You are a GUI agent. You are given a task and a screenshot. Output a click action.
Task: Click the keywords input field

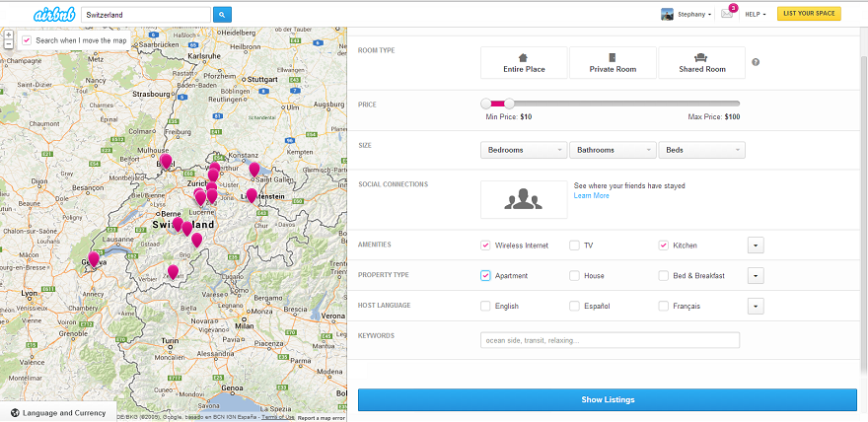[x=610, y=340]
